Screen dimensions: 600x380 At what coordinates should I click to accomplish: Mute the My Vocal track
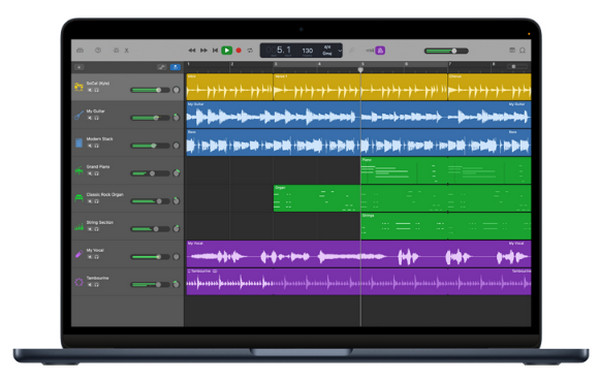click(90, 257)
